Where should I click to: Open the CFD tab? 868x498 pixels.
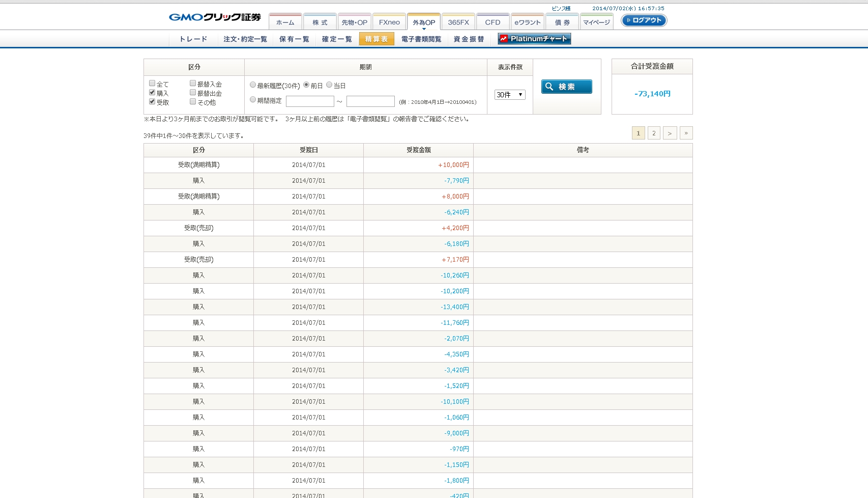point(493,22)
